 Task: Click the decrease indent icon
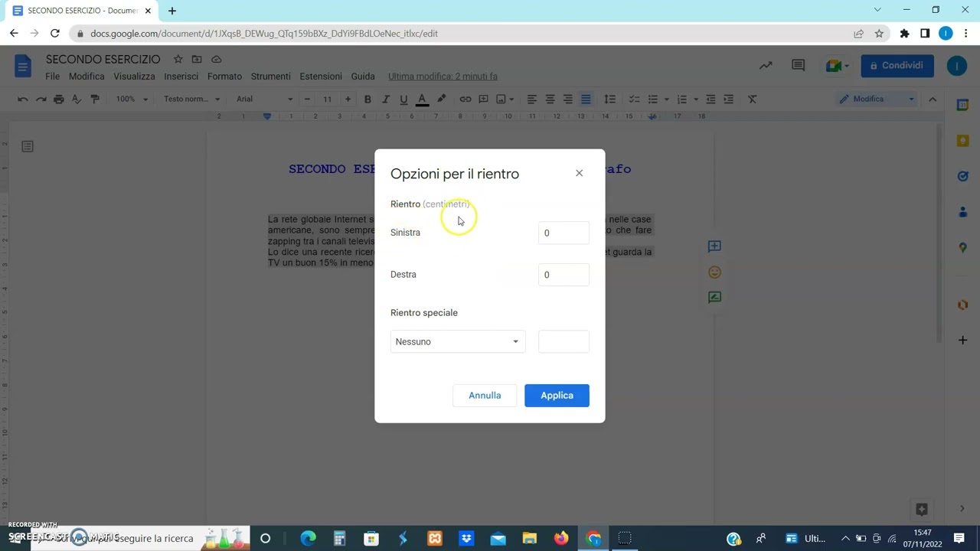tap(710, 99)
